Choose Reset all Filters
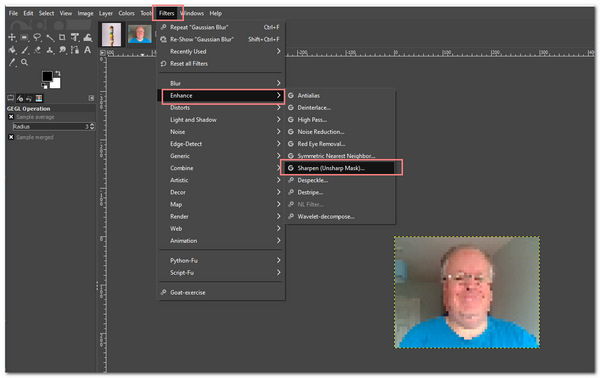This screenshot has height=378, width=600. coord(221,64)
